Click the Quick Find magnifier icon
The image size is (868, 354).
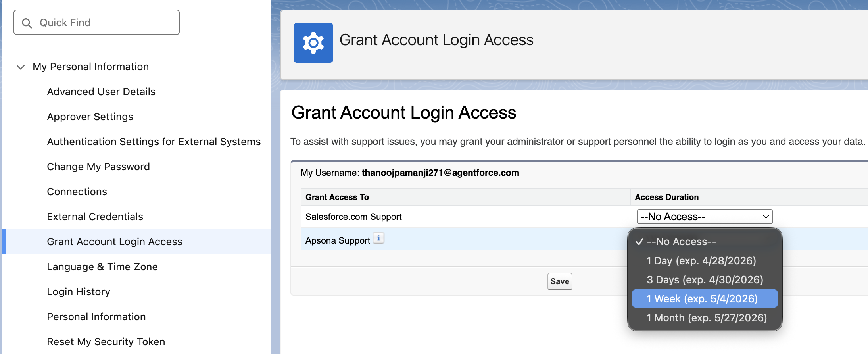[27, 23]
